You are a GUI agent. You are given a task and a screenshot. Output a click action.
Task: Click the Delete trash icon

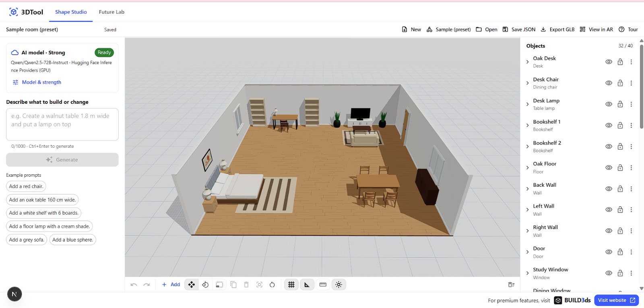tap(246, 285)
